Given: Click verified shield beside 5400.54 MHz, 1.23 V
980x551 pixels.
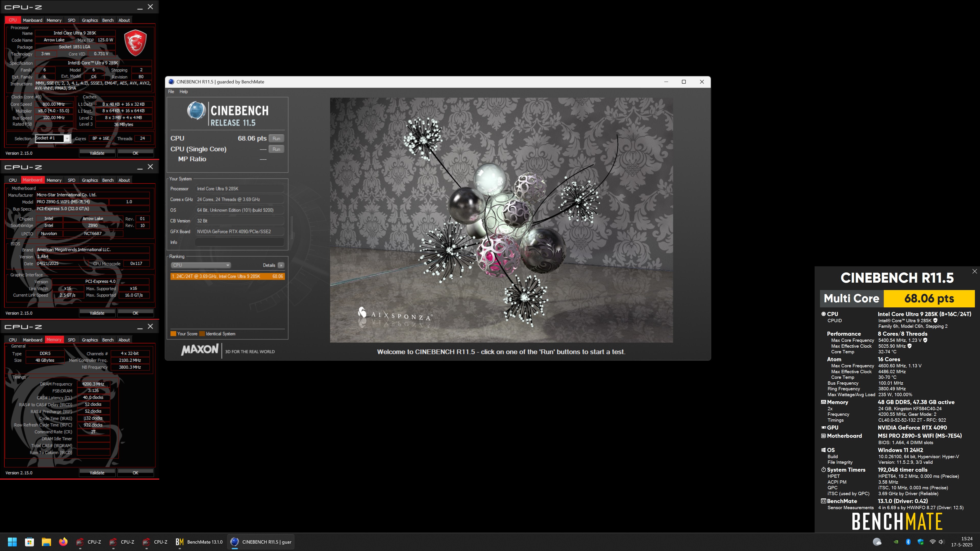Looking at the screenshot, I should (925, 340).
